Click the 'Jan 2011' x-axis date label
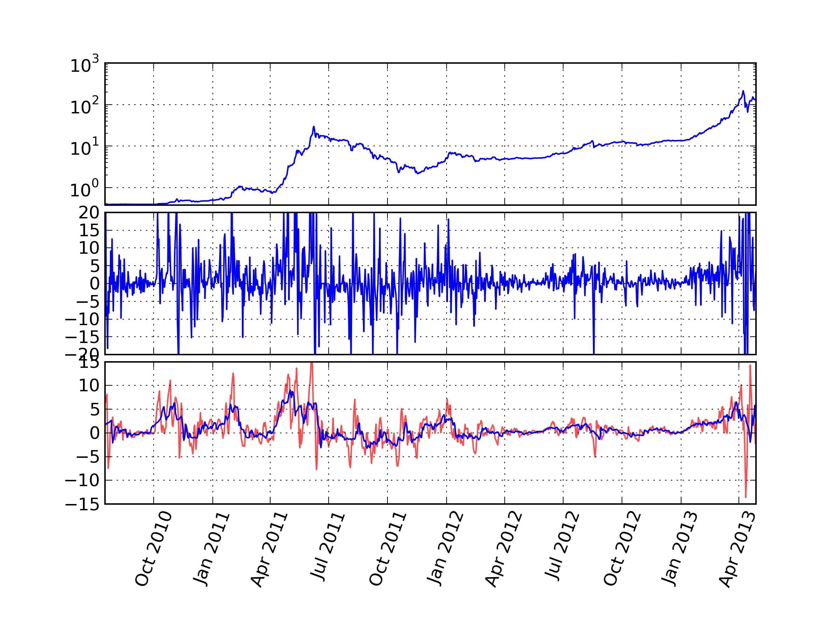 [x=211, y=549]
